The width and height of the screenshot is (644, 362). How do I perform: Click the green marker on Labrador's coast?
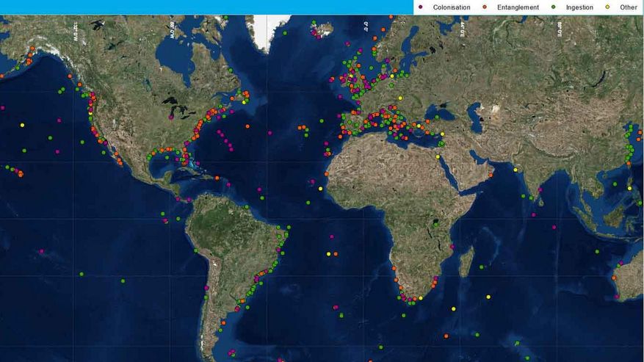coord(231,70)
